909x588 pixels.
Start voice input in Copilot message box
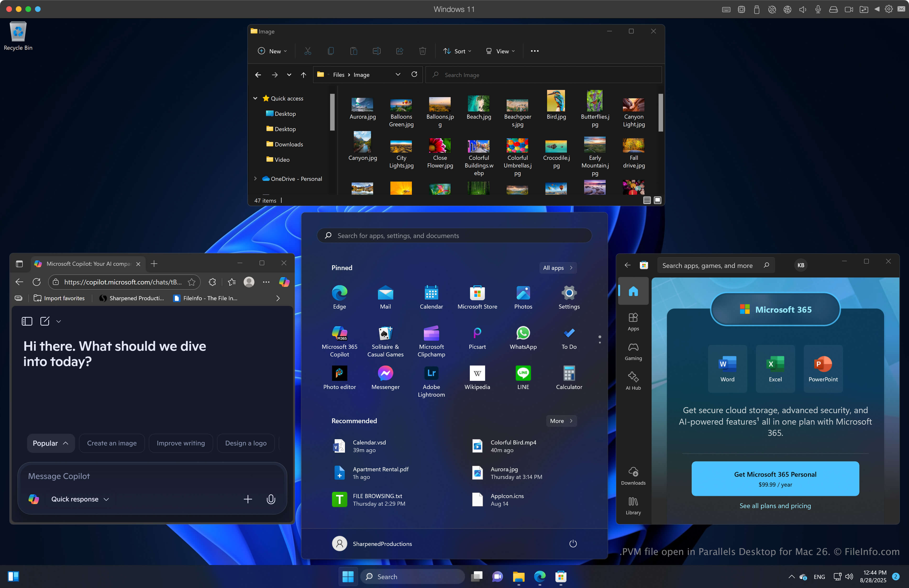271,499
